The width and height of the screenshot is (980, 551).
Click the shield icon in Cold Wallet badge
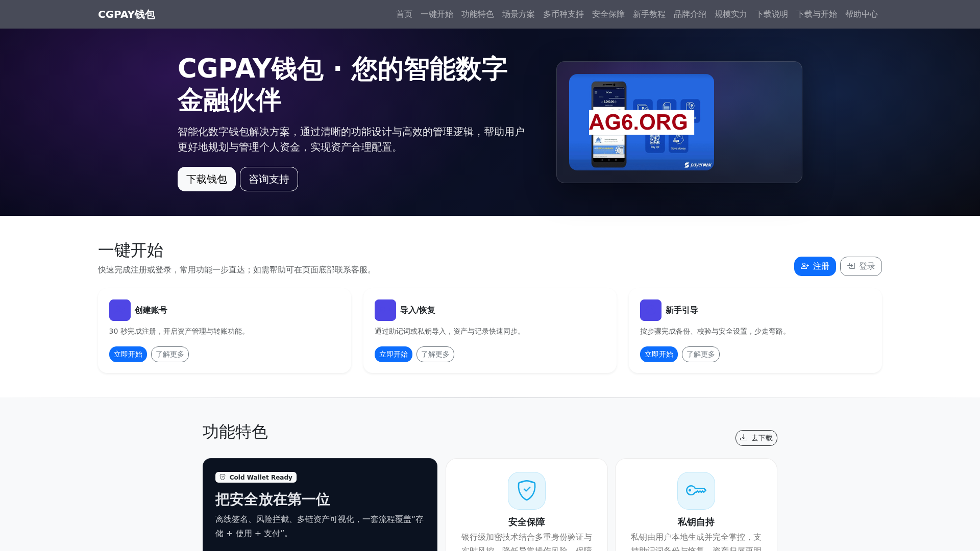pos(223,477)
